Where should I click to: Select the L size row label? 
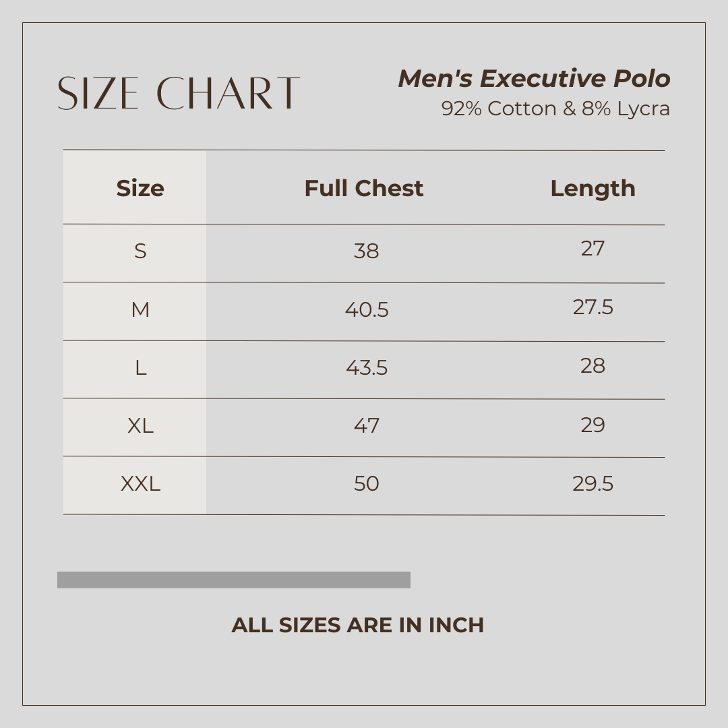(140, 368)
